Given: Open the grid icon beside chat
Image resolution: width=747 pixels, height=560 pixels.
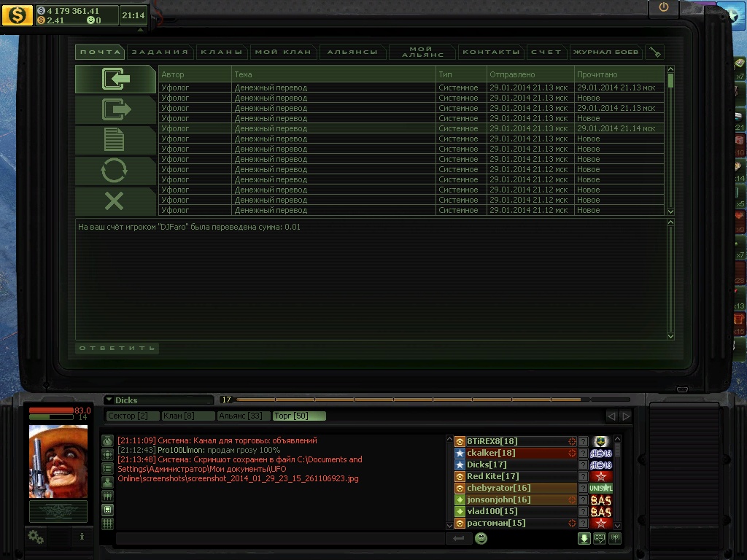Looking at the screenshot, I should (108, 524).
